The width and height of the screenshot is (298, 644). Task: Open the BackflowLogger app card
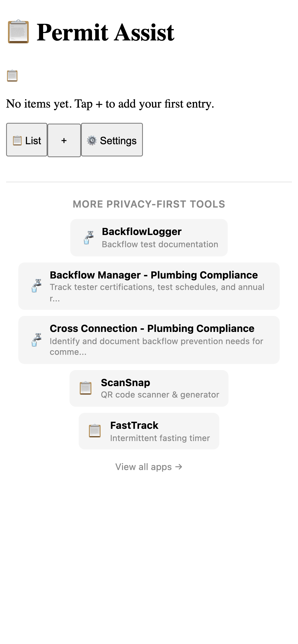pyautogui.click(x=149, y=237)
